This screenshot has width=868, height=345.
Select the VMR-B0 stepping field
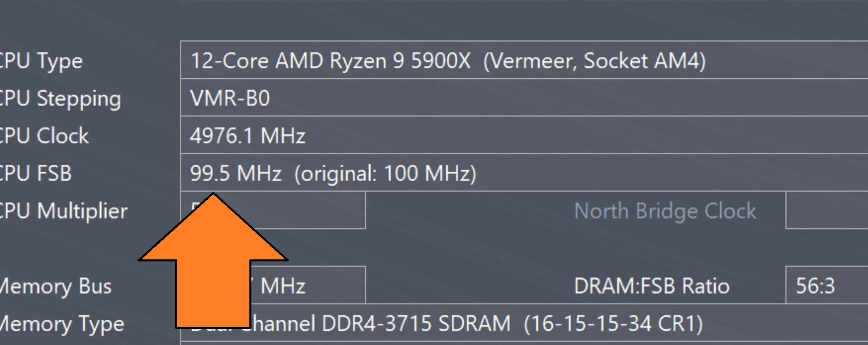click(524, 98)
